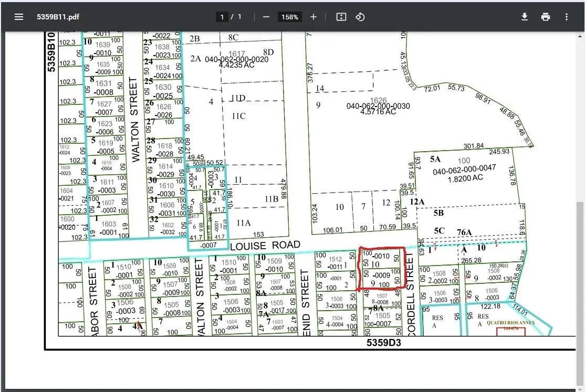Click the zoom in plus button
This screenshot has height=392, width=585.
[314, 17]
